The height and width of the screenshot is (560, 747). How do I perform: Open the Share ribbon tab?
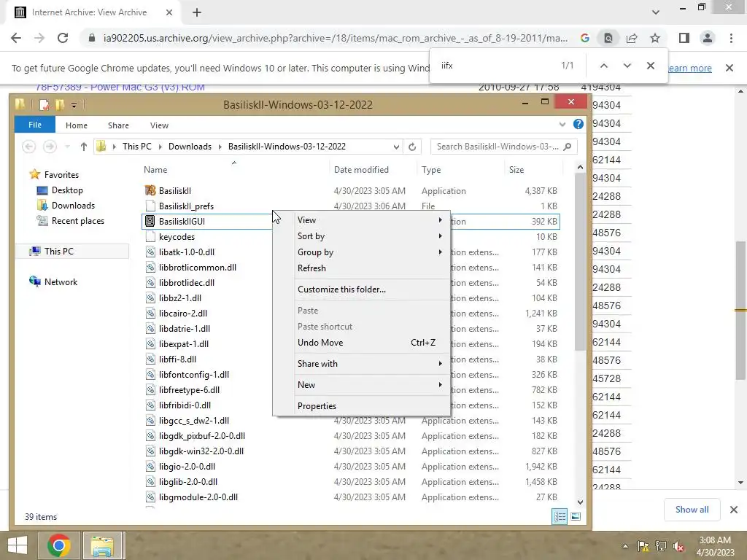[x=118, y=125]
